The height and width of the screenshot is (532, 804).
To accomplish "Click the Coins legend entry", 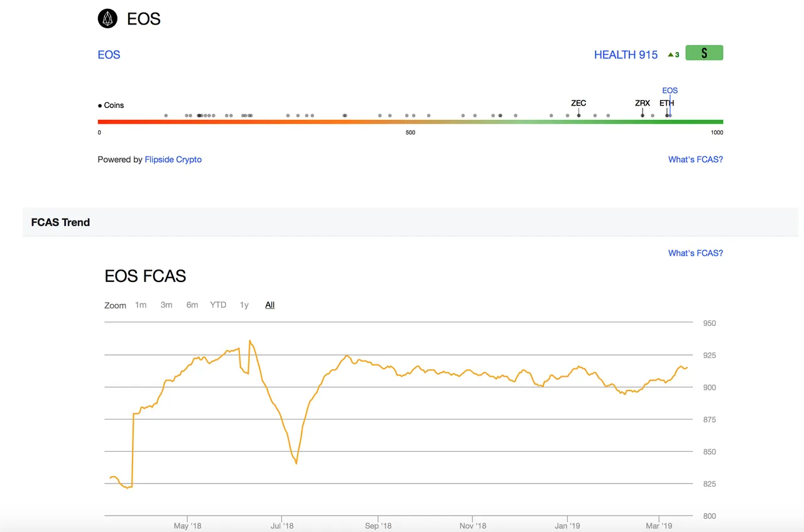I will click(x=111, y=106).
